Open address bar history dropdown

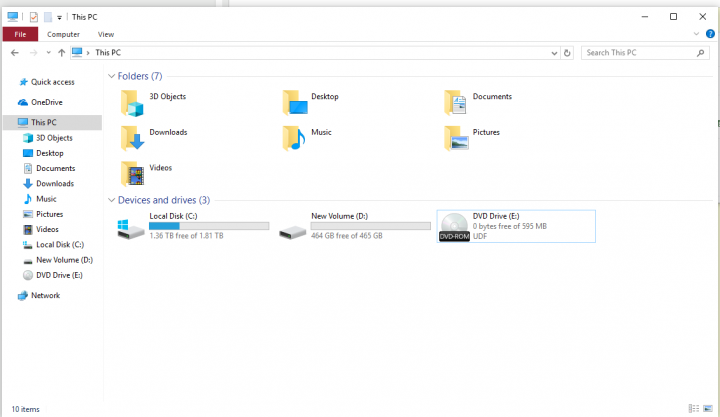(554, 53)
